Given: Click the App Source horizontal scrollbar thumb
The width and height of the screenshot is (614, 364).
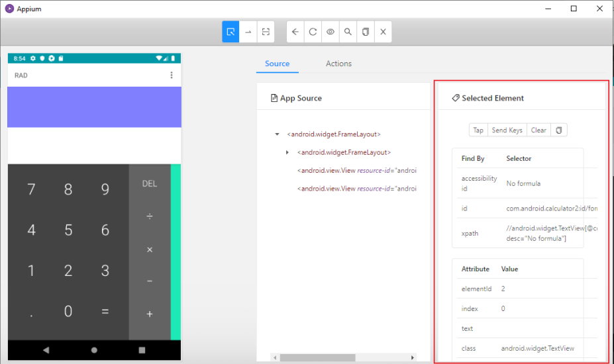Looking at the screenshot, I should pos(317,357).
